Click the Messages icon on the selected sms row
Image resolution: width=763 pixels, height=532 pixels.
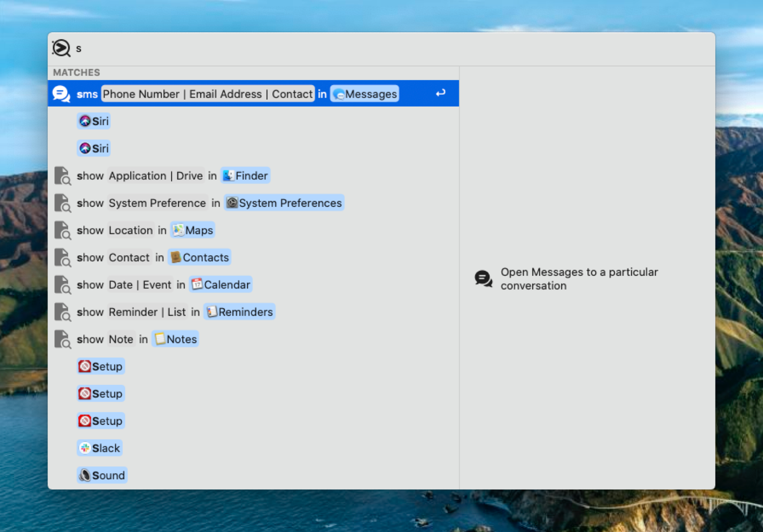(339, 94)
